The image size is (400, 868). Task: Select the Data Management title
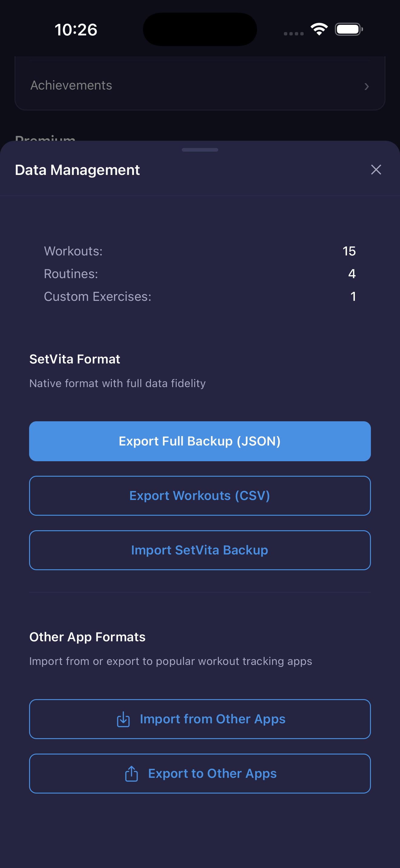point(77,169)
